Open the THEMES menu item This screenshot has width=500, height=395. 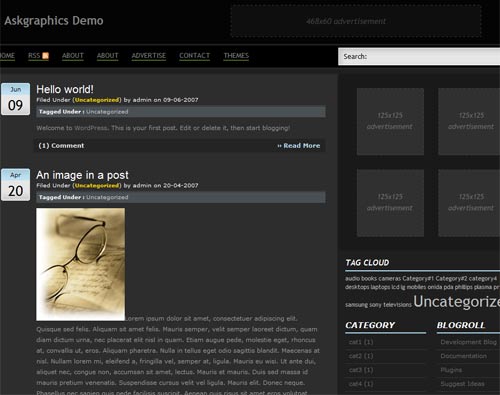236,56
